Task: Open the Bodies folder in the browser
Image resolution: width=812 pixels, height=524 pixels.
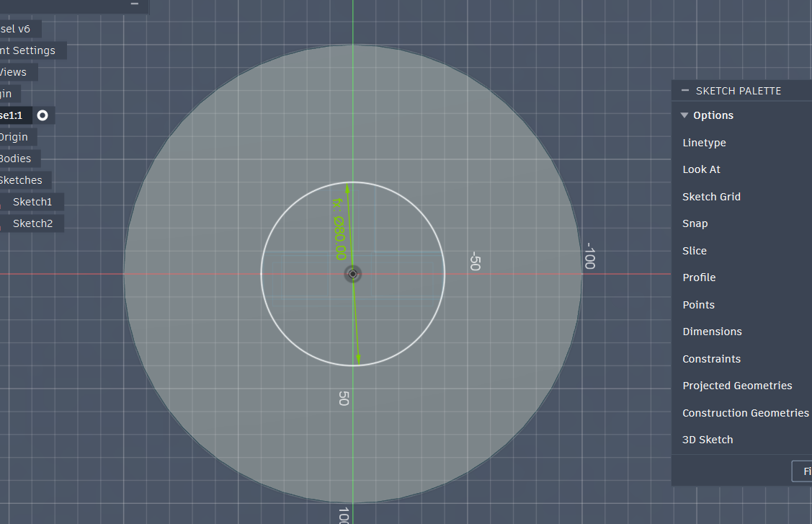Action: (x=16, y=159)
